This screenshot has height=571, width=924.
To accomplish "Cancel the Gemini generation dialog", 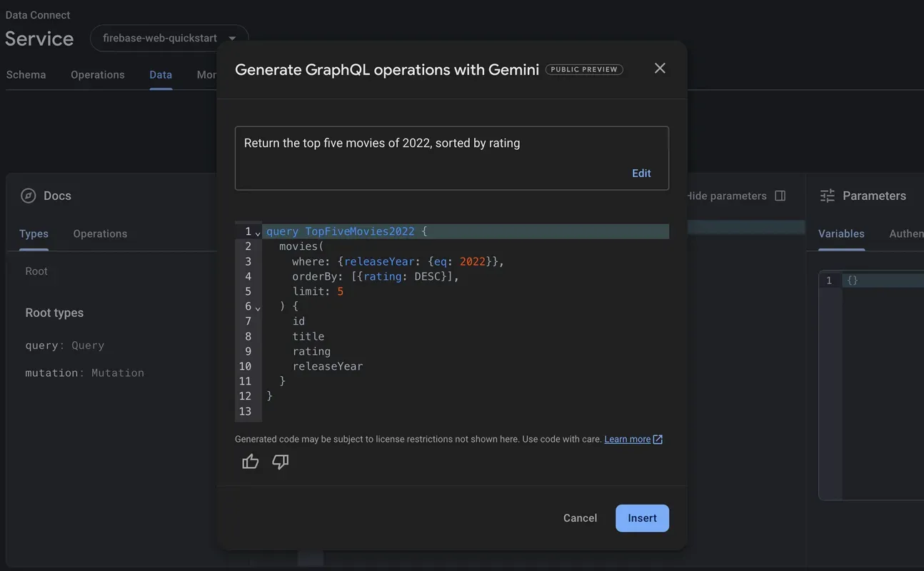I will point(580,518).
